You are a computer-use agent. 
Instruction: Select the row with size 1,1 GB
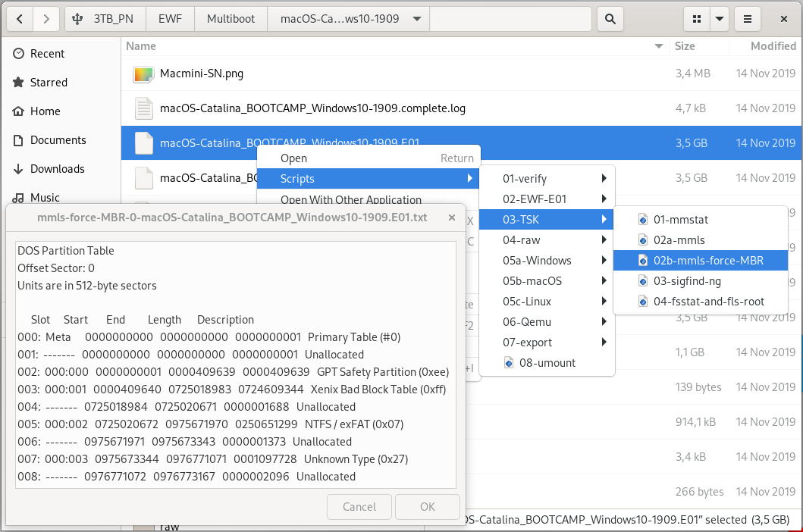click(635, 352)
